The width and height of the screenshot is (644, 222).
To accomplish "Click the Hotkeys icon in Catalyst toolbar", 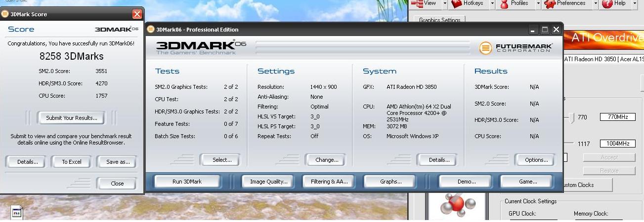I will tap(456, 3).
